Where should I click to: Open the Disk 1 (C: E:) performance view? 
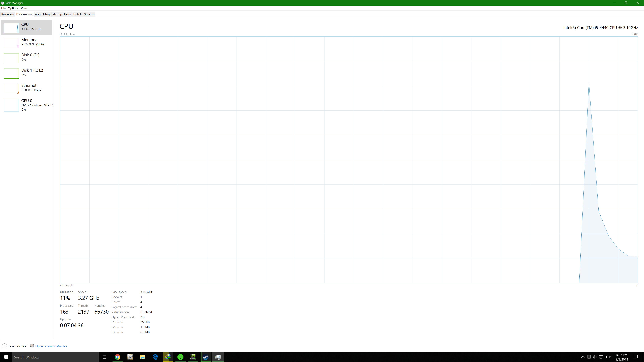(x=27, y=73)
